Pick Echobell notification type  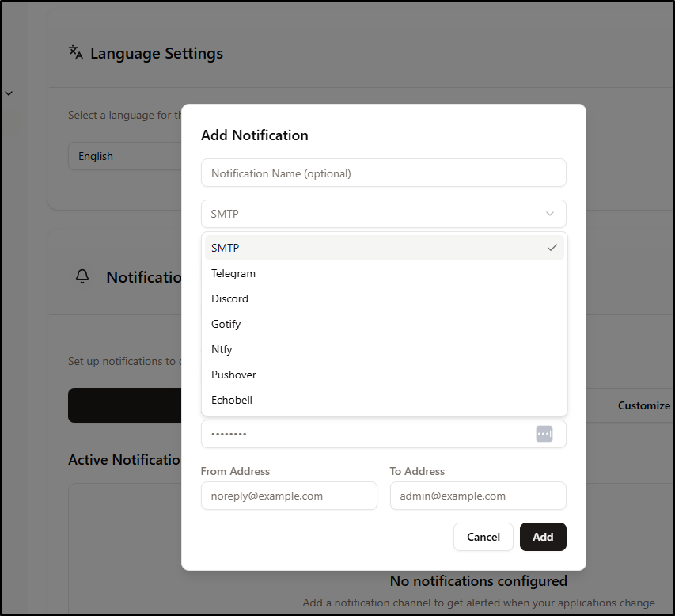384,400
